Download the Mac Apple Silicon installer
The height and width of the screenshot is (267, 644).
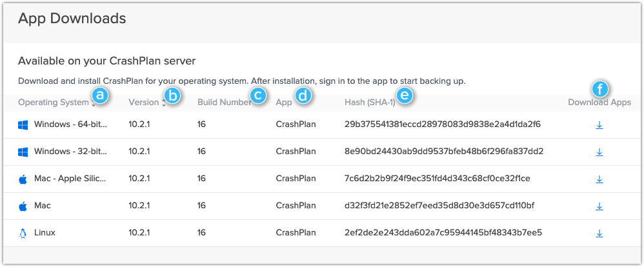(599, 179)
